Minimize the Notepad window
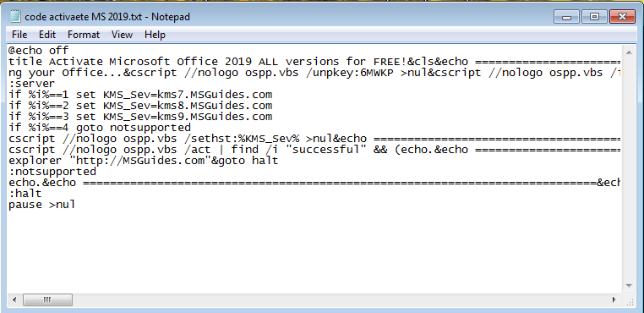Screen dimensions: 644x313 point(567,17)
